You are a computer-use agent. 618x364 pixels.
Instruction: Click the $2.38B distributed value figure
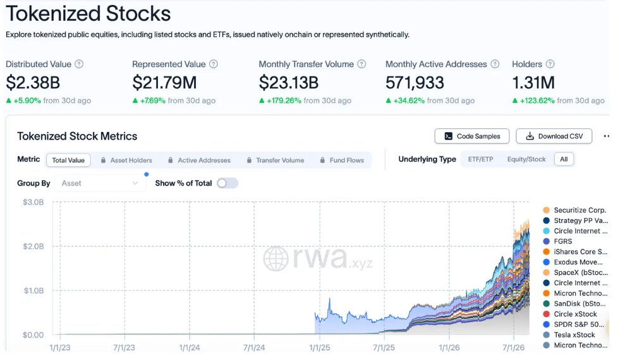pos(33,83)
